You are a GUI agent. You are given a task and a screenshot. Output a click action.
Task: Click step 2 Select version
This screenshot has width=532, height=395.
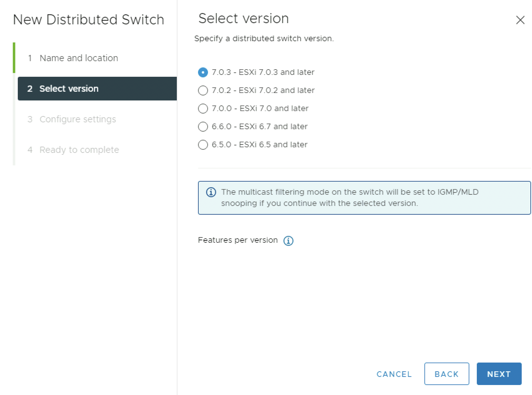pos(69,89)
